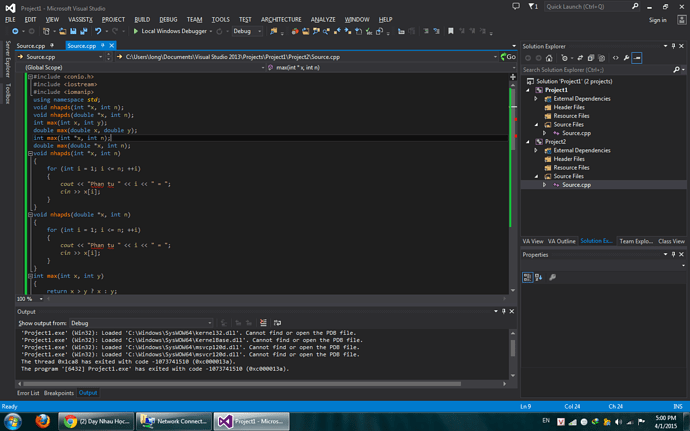Click Property Pages wrench icon in Properties panel
The image size is (690, 431).
(552, 277)
